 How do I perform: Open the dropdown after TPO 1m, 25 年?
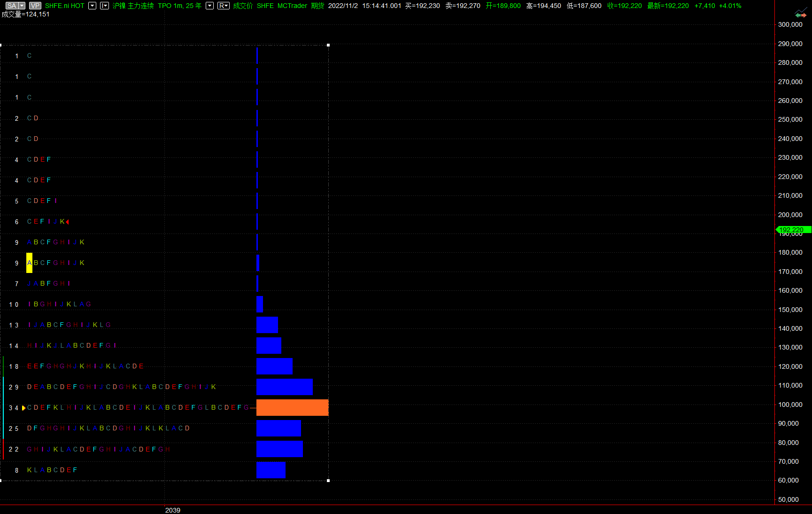(x=210, y=6)
